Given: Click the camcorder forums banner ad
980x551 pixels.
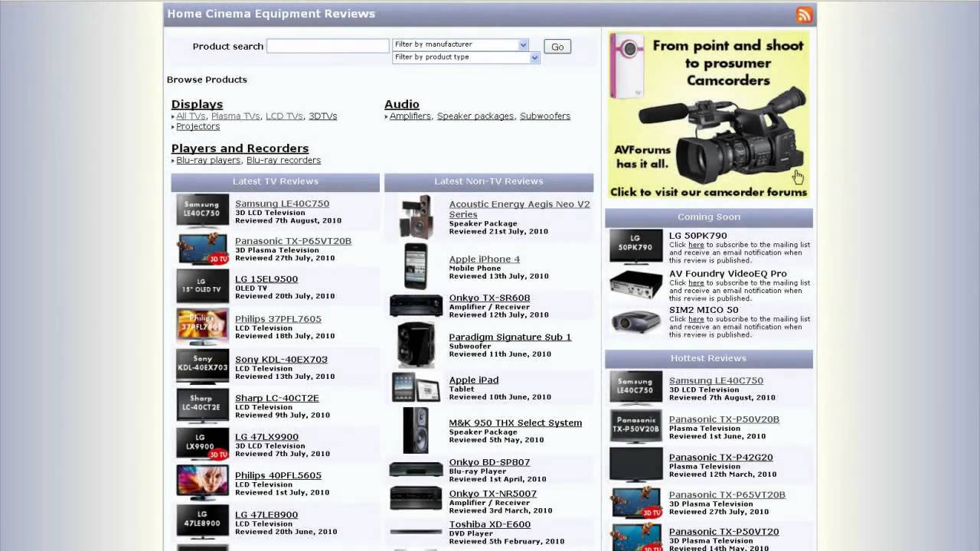Looking at the screenshot, I should click(x=708, y=115).
